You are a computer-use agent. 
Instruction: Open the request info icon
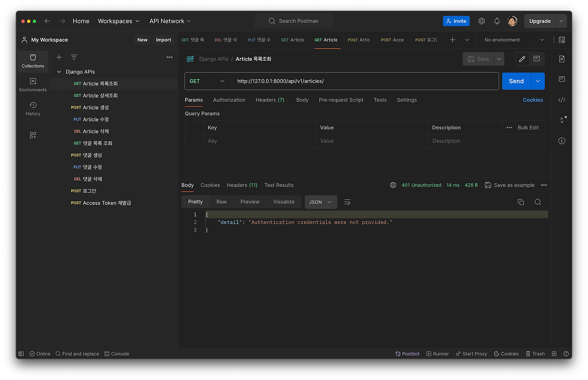click(562, 140)
